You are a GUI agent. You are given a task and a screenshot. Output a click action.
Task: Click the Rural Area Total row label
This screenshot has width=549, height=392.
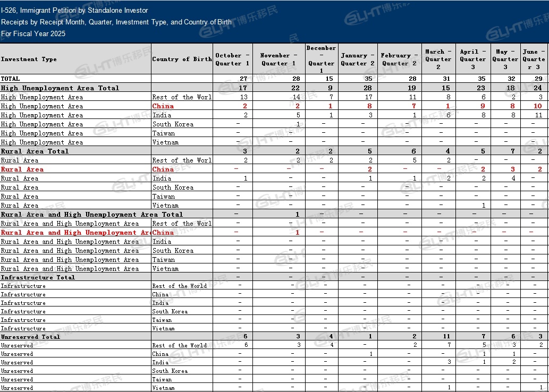click(35, 151)
